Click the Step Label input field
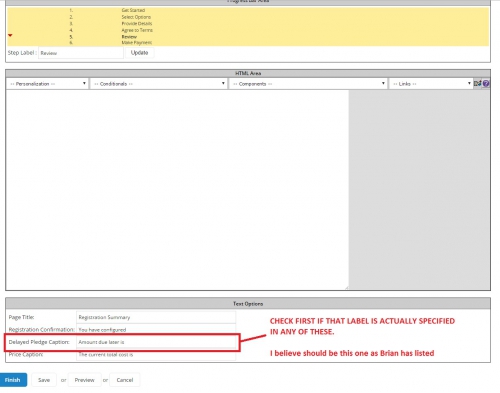The width and height of the screenshot is (500, 393). pyautogui.click(x=81, y=53)
